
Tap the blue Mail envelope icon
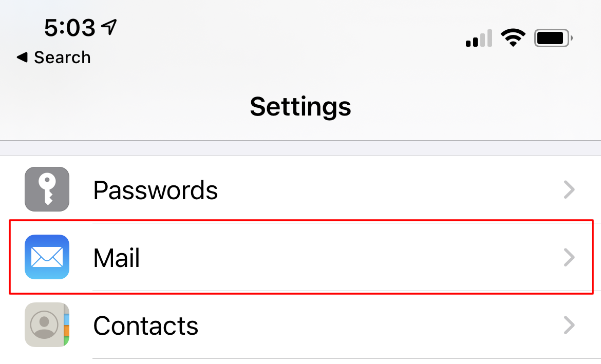[47, 257]
